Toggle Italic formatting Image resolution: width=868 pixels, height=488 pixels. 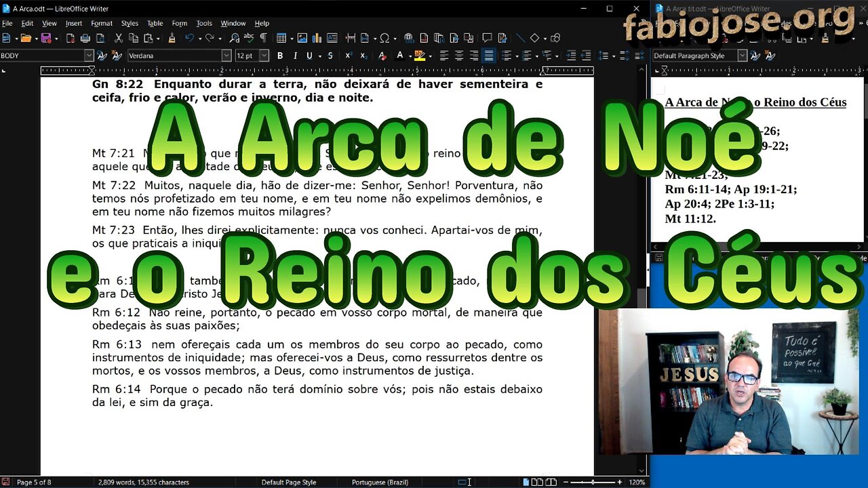295,56
